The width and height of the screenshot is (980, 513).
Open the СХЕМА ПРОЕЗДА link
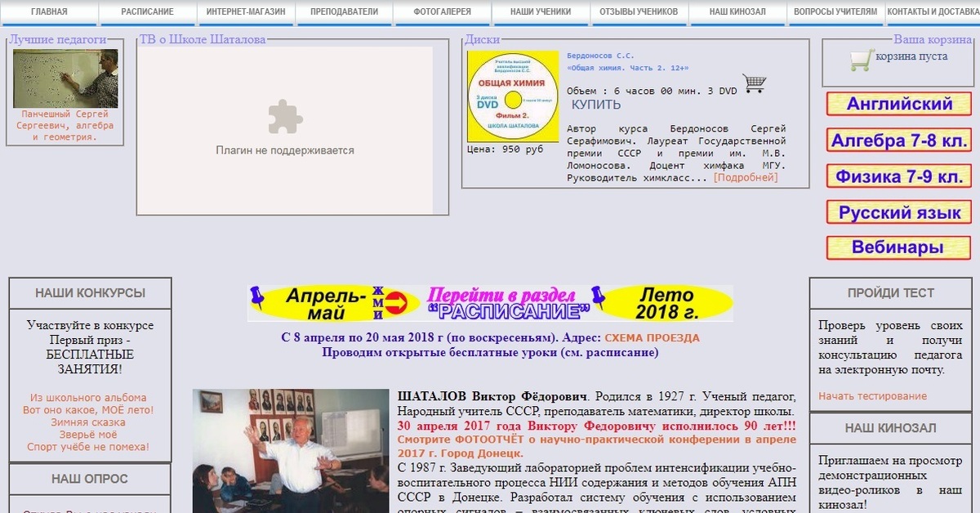point(652,337)
